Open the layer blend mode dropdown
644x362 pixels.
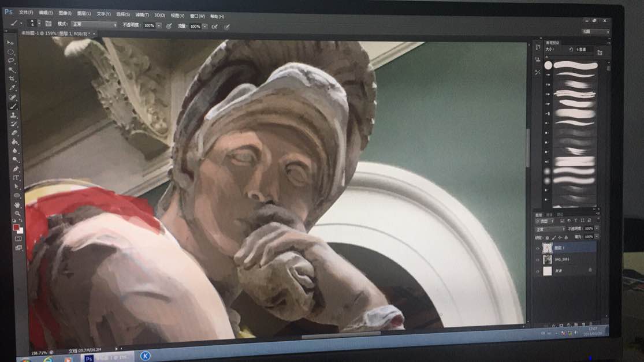(550, 229)
